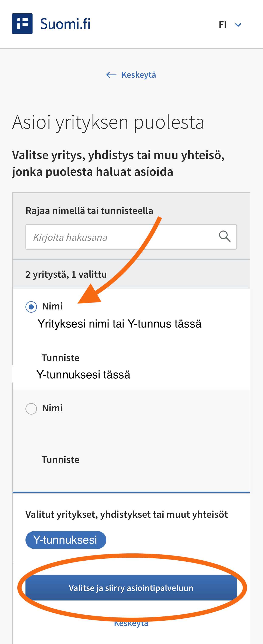
Task: Open the language chevron dropdown
Action: point(238,25)
